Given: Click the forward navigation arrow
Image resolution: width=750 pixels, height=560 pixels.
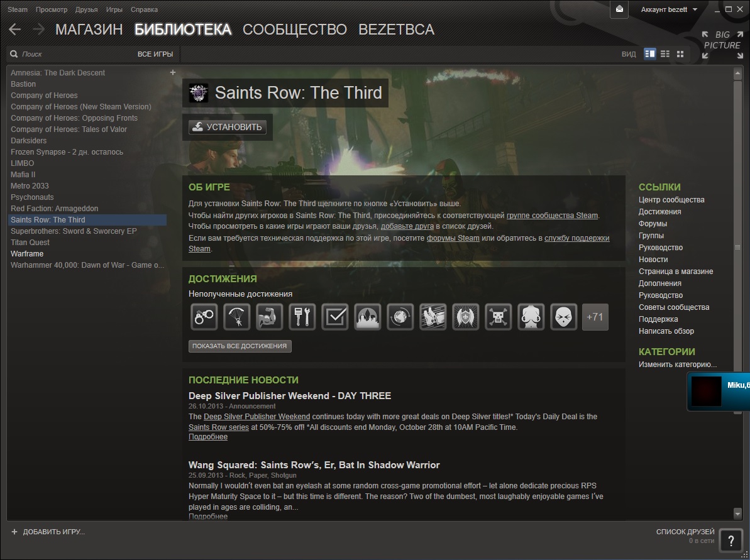Looking at the screenshot, I should tap(39, 29).
